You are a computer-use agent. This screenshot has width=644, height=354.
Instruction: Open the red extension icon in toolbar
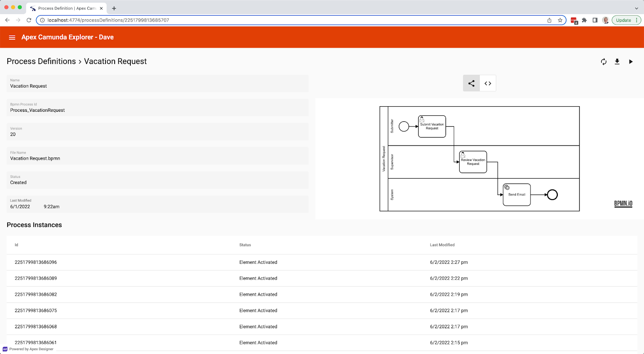[574, 21]
